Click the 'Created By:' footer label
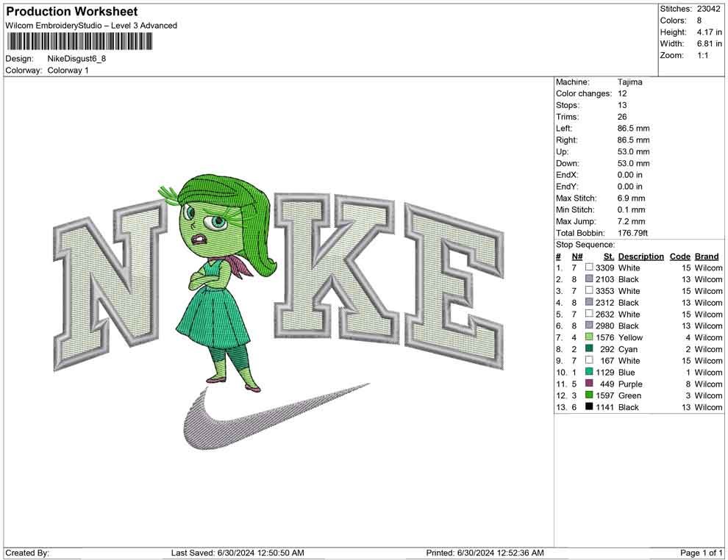The width and height of the screenshot is (728, 560). [x=27, y=553]
